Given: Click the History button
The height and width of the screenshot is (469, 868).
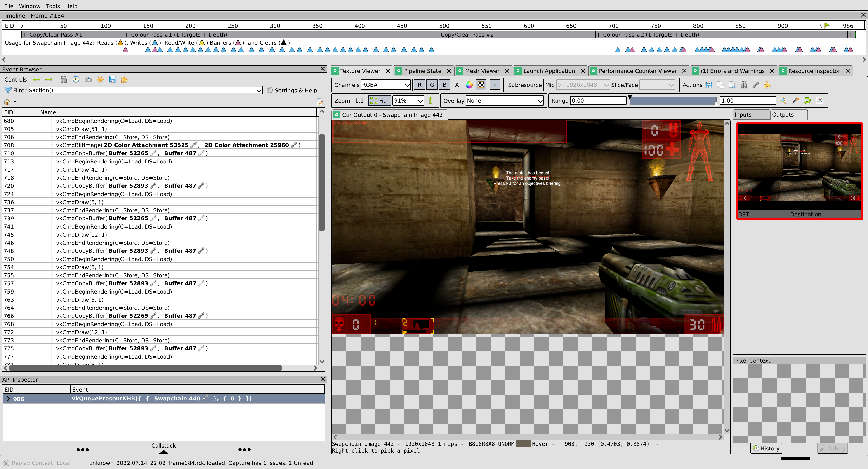Looking at the screenshot, I should pos(766,448).
